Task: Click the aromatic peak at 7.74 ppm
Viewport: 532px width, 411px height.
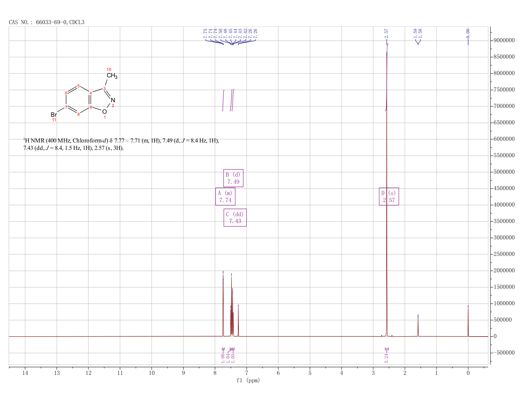Action: [223, 306]
